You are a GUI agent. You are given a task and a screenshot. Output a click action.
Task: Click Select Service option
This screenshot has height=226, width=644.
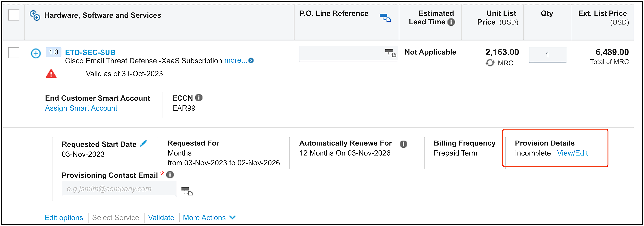(115, 218)
